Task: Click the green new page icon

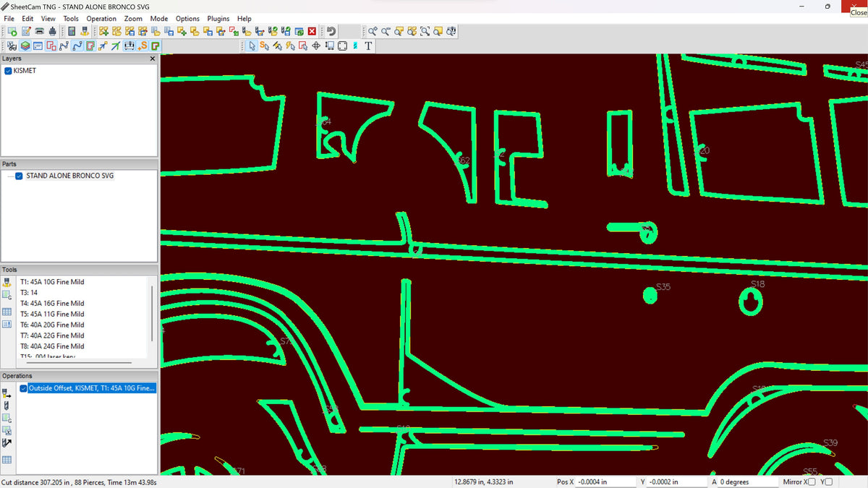Action: point(12,31)
